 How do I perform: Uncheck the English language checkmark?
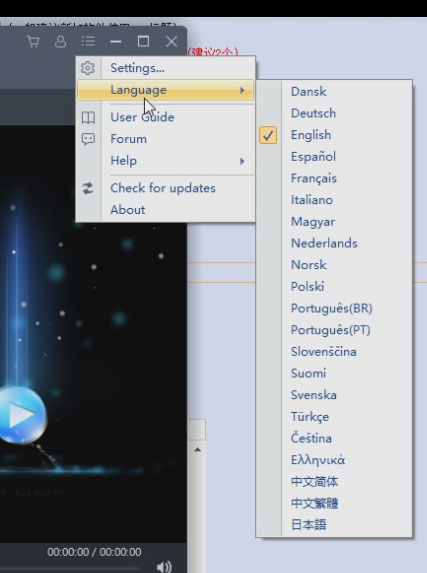click(268, 135)
